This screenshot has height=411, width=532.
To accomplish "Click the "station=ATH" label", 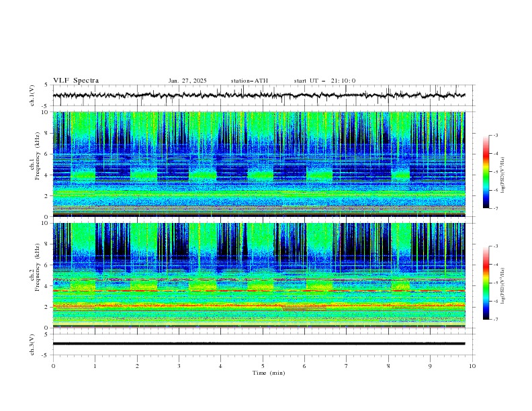I will click(249, 81).
